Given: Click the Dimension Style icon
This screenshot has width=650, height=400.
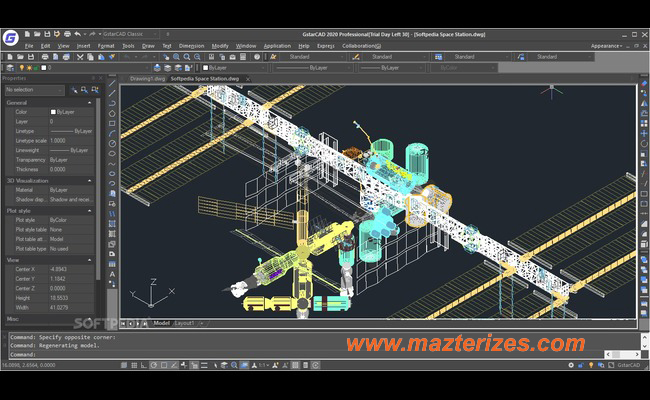Looking at the screenshot, I should [x=356, y=57].
